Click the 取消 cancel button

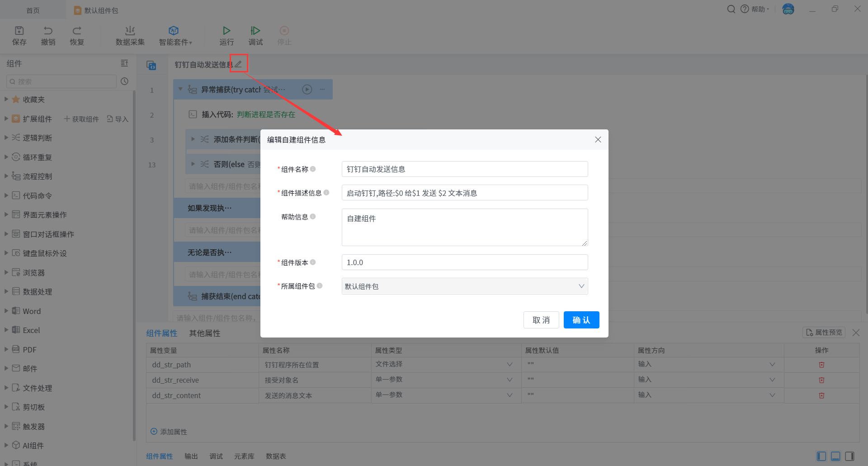541,320
